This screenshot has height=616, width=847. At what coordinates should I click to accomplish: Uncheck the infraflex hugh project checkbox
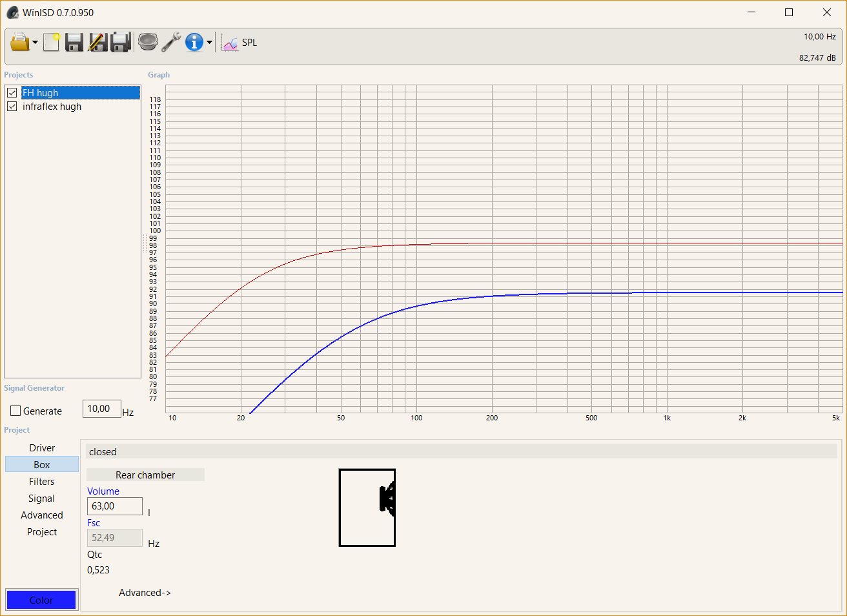[12, 107]
